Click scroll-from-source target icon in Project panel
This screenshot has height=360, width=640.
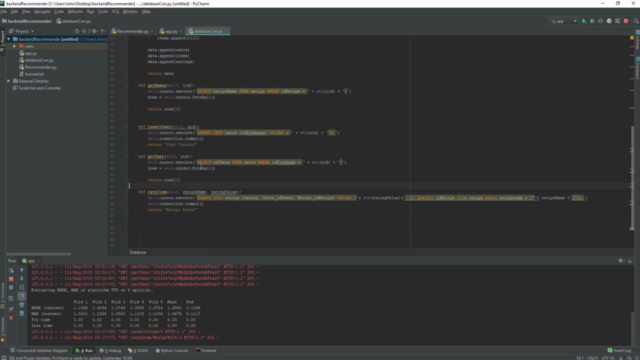click(x=77, y=31)
